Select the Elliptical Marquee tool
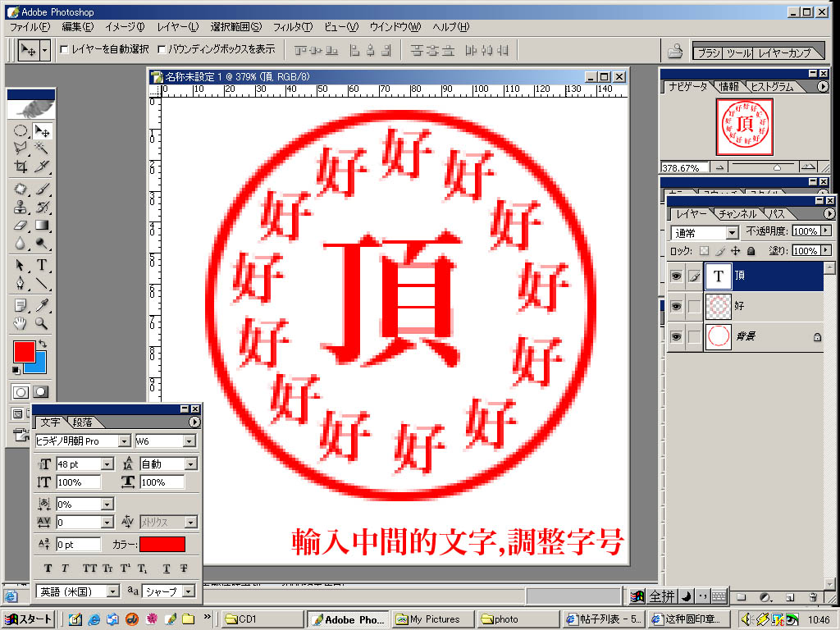The image size is (840, 630). (x=21, y=130)
